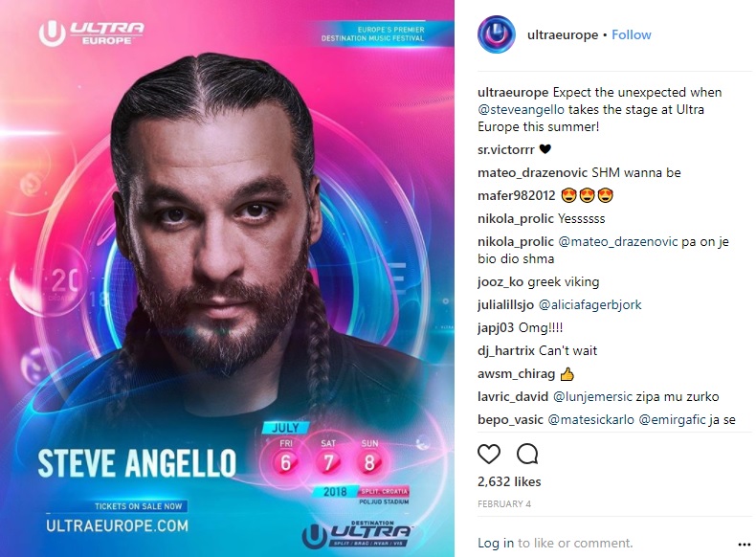This screenshot has width=756, height=557.
Task: Open the sr.victorrr commenter profile
Action: pos(506,150)
